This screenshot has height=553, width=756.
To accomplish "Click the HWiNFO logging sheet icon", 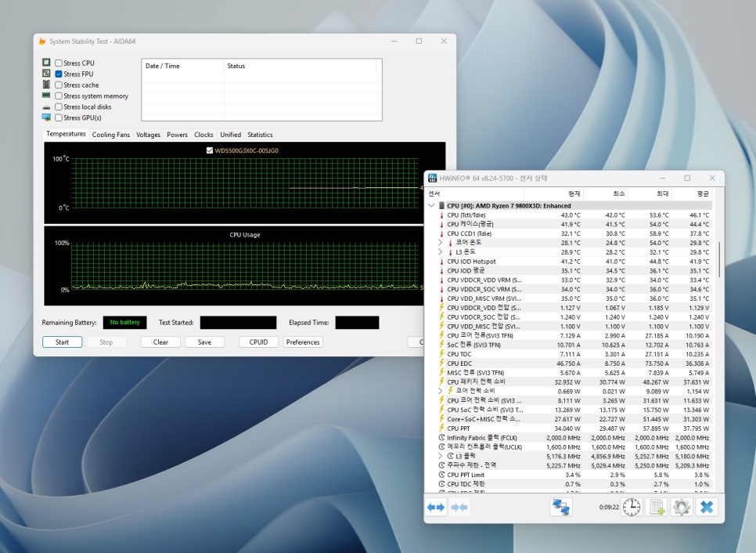I will [x=657, y=508].
